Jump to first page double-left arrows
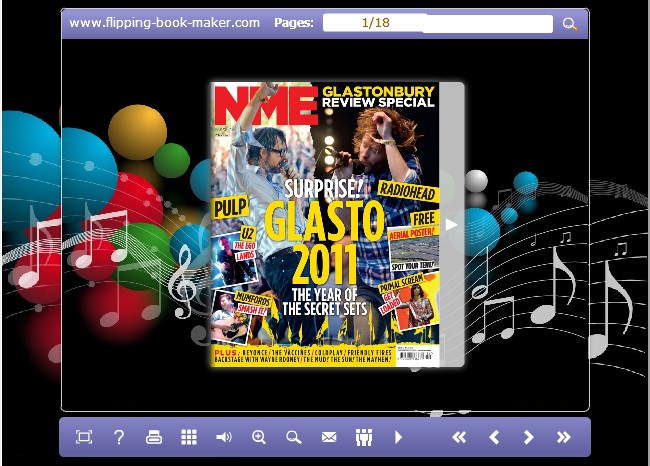This screenshot has height=466, width=650. 459,437
